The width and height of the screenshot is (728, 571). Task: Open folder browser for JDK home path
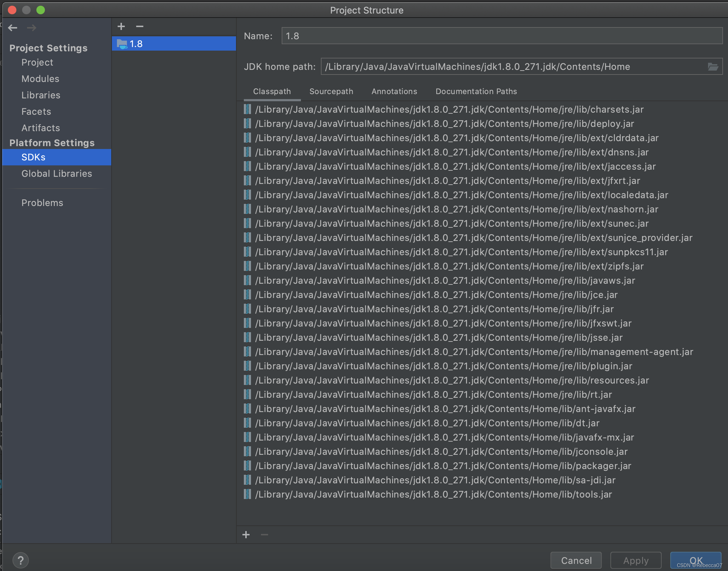click(x=712, y=66)
